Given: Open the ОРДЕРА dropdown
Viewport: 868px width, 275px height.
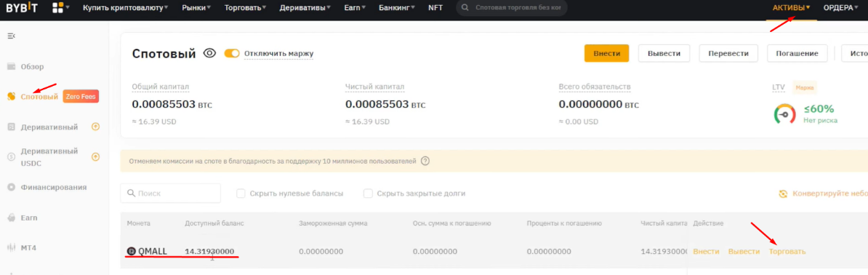Looking at the screenshot, I should coord(842,8).
